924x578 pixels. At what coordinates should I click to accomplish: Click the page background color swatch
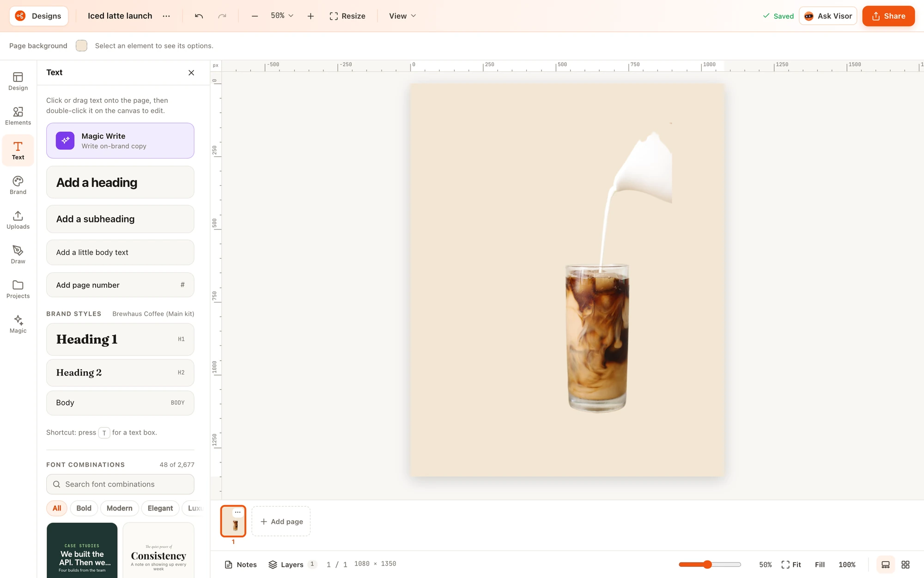pos(81,46)
